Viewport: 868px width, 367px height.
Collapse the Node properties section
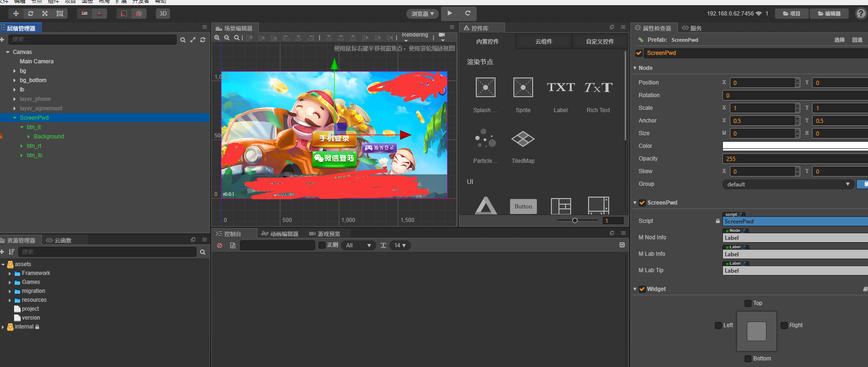coord(635,68)
